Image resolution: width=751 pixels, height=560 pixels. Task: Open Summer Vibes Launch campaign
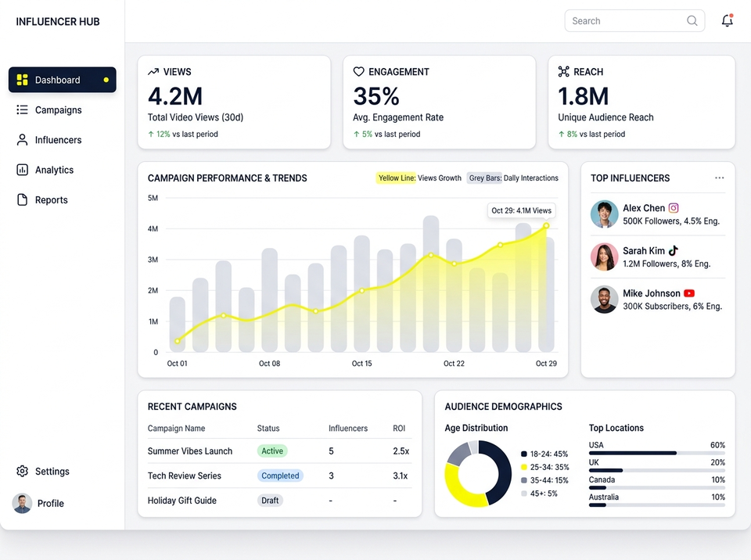[189, 451]
